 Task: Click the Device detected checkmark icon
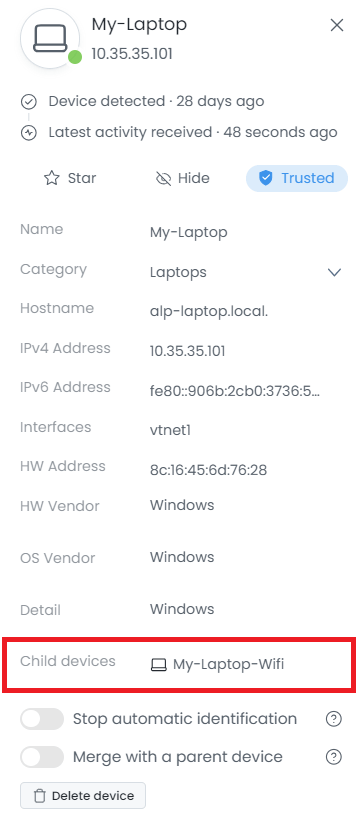(x=28, y=102)
